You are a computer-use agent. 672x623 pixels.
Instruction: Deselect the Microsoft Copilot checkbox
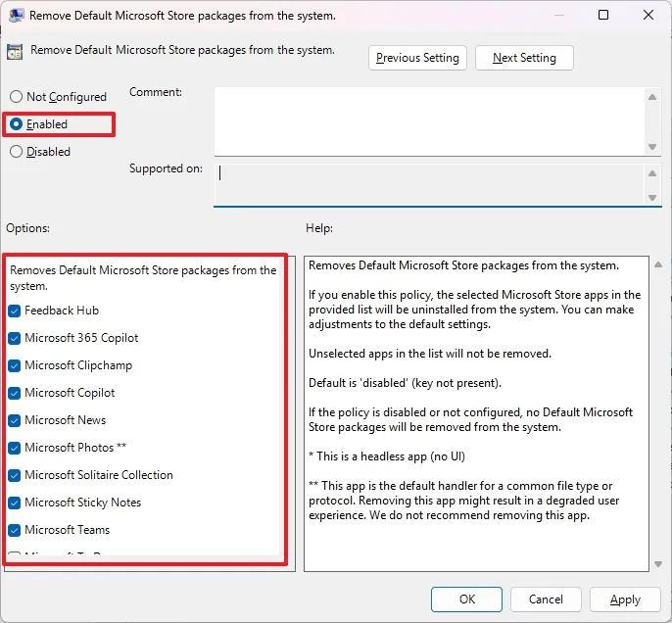click(x=14, y=393)
